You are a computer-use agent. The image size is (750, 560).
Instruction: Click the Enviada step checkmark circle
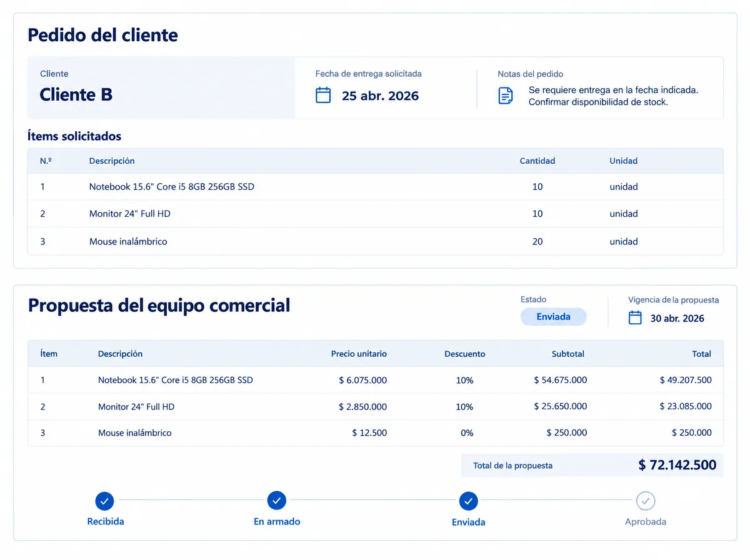(468, 501)
